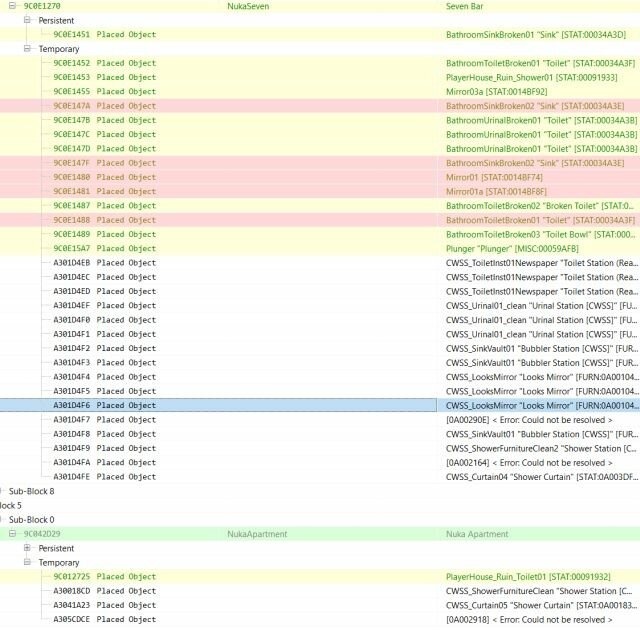Collapse the Persistent group under 9C0E1270

[27, 20]
